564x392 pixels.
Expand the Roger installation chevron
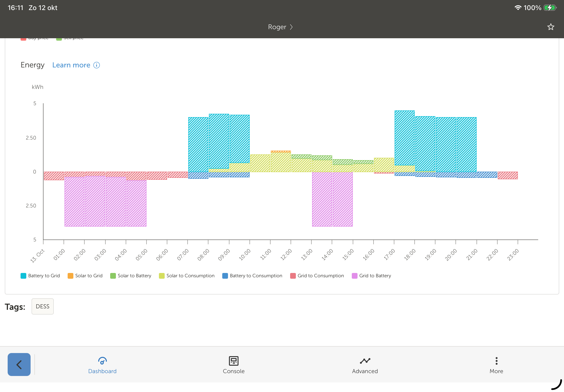pyautogui.click(x=291, y=27)
